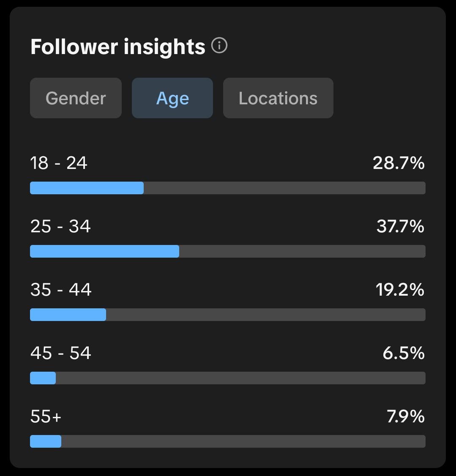This screenshot has height=476, width=456.
Task: Click the info icon beside Follower insights
Action: (x=219, y=46)
